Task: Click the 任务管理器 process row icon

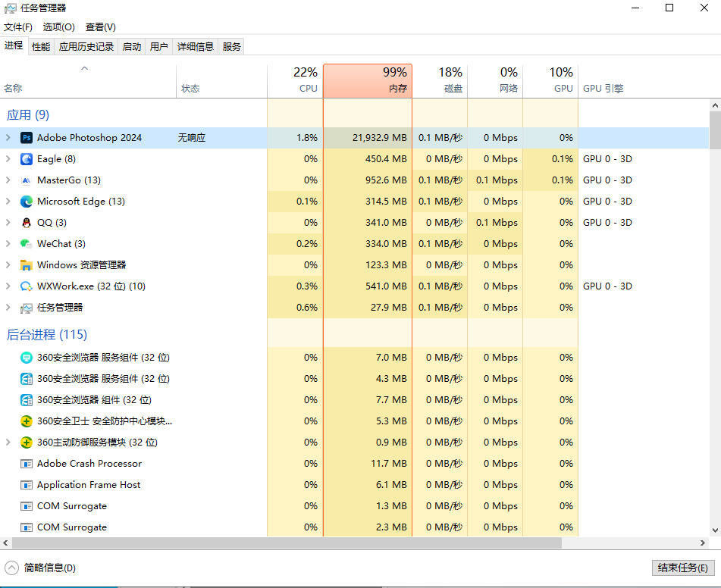Action: tap(27, 308)
